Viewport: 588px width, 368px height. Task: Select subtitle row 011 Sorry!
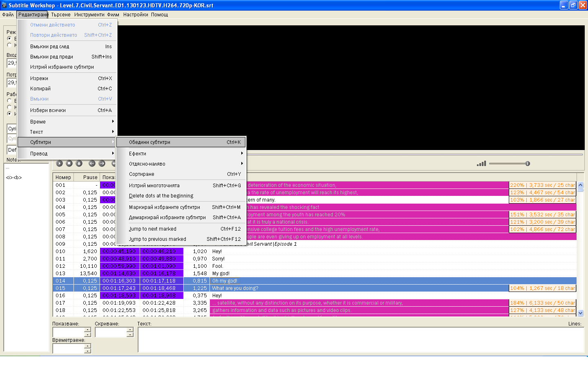tap(314, 259)
